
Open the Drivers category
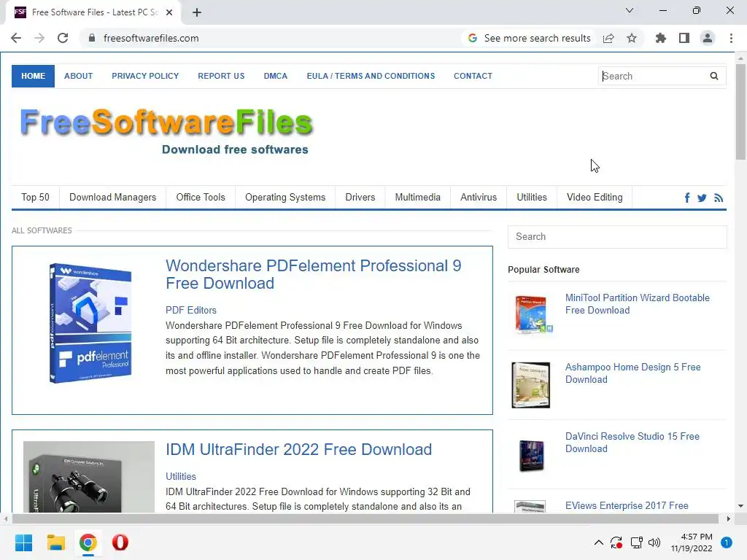pyautogui.click(x=360, y=197)
